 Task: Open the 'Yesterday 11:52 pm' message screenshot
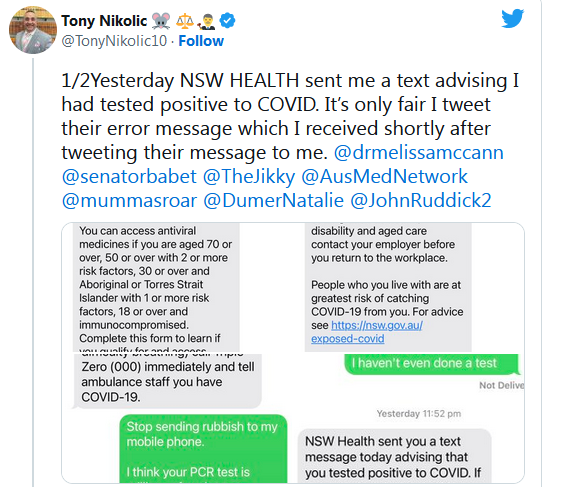[x=408, y=418]
